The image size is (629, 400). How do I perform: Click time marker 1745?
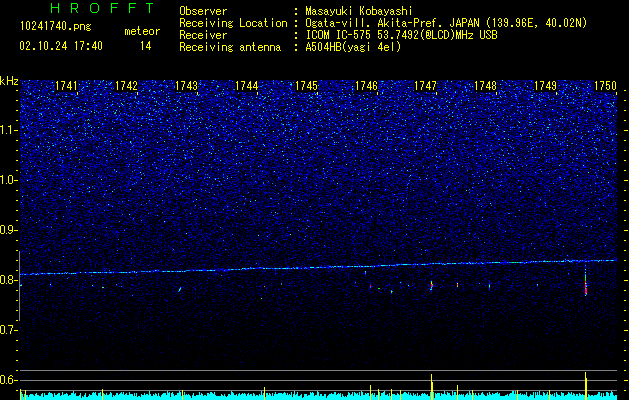306,86
